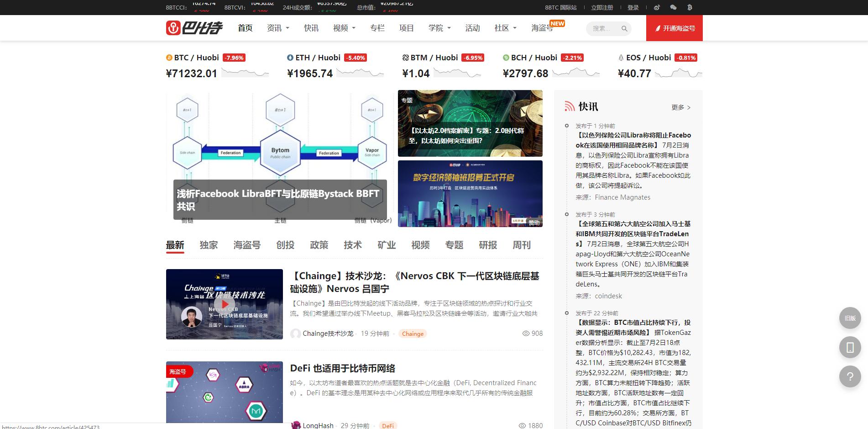The width and height of the screenshot is (868, 429).
Task: Click the Bitcoin icon in the top bar
Action: (x=690, y=7)
